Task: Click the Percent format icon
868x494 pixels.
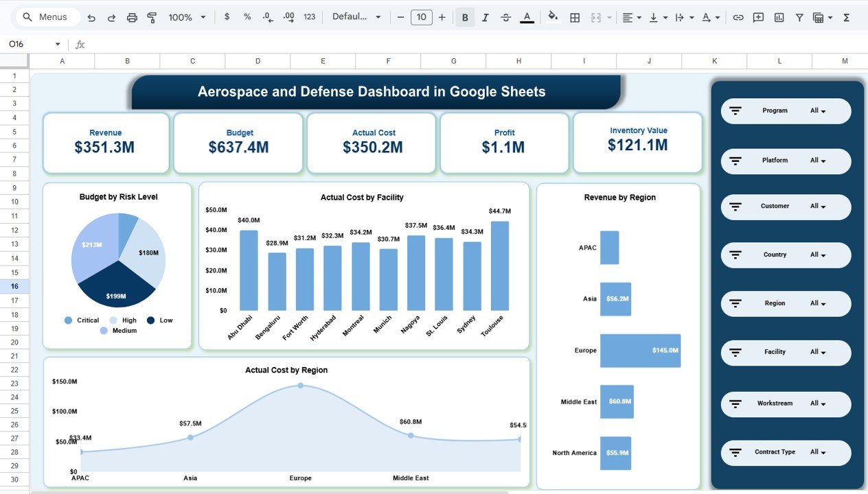Action: point(247,16)
